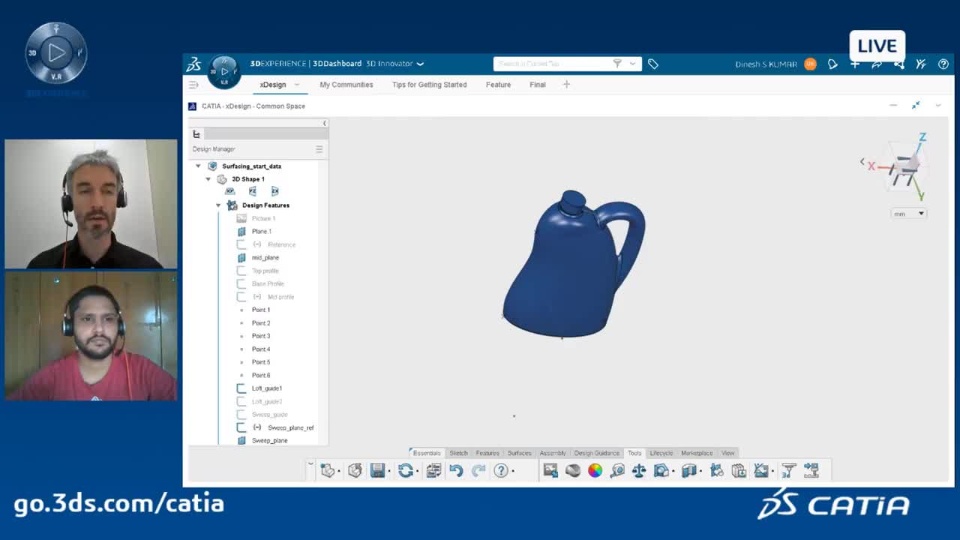The height and width of the screenshot is (540, 960).
Task: Click in the search input field
Action: tap(554, 64)
